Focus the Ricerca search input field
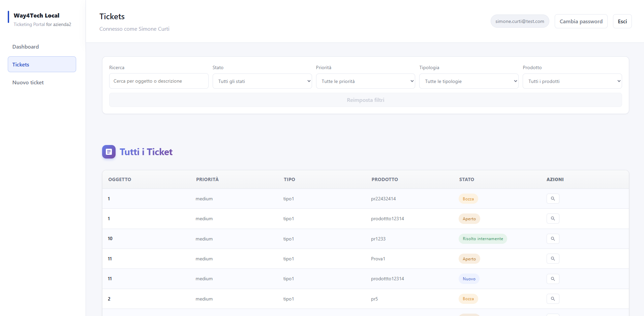The image size is (644, 316). pyautogui.click(x=158, y=81)
